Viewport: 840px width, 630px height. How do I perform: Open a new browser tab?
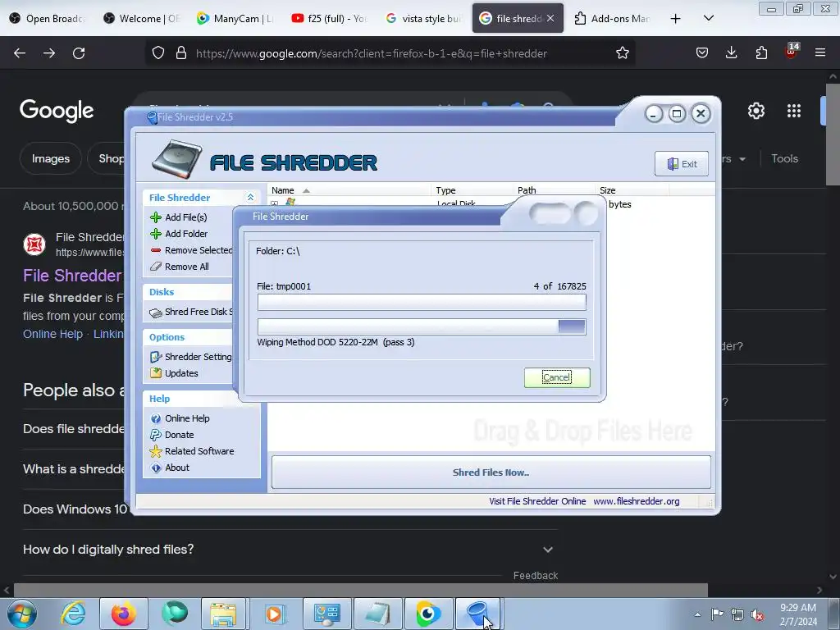(x=675, y=18)
